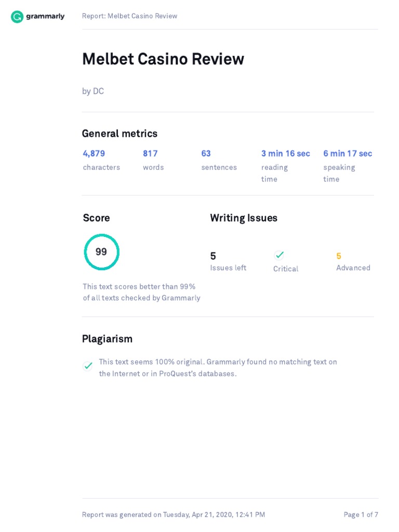
Task: Click the Grammarly logo icon
Action: point(17,17)
